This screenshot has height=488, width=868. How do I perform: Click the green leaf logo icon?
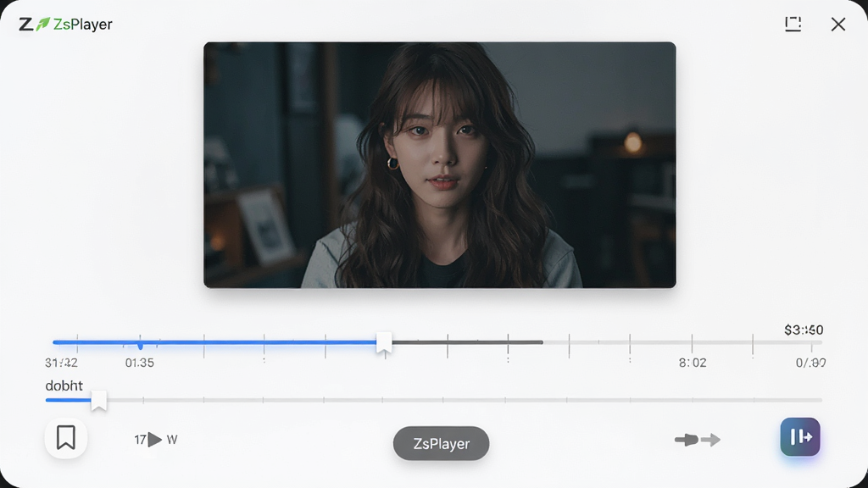tap(42, 24)
